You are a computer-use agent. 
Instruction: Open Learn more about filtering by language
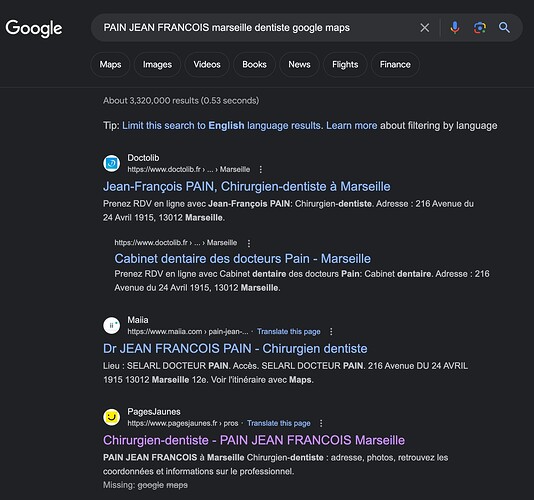pyautogui.click(x=352, y=126)
